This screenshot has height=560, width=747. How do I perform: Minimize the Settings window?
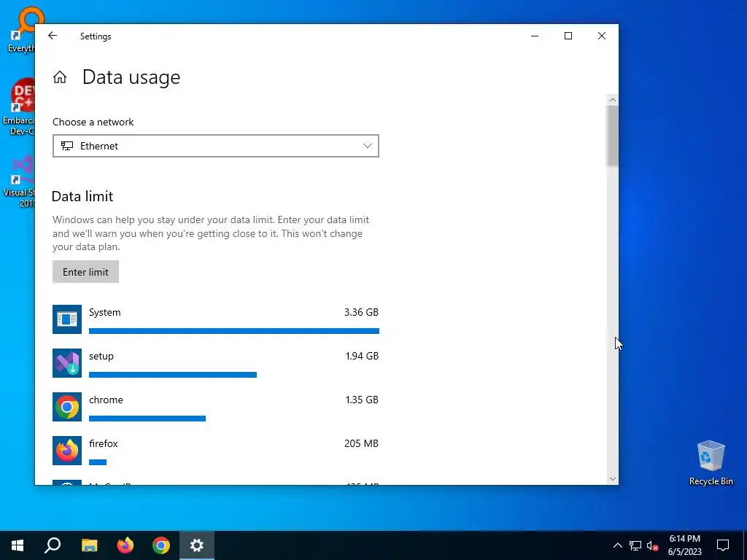[535, 36]
